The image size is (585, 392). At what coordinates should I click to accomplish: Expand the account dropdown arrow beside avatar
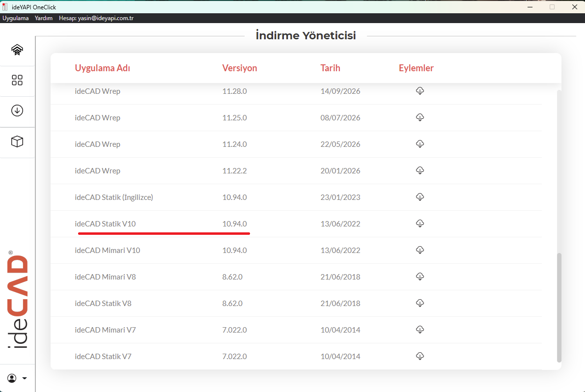coord(25,378)
